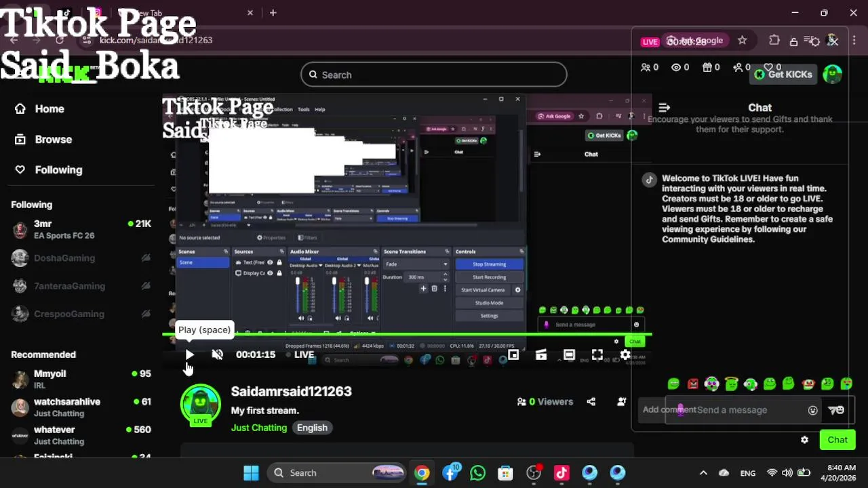Open the OneDrive cloud tray icon
The width and height of the screenshot is (868, 488).
(724, 473)
